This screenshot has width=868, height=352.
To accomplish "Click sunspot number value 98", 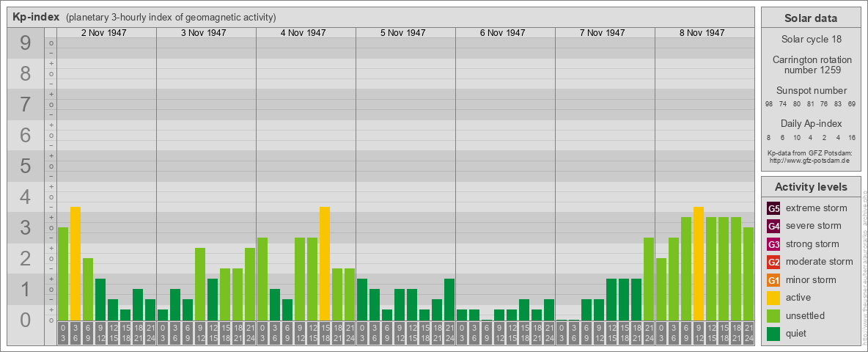I will pyautogui.click(x=769, y=104).
